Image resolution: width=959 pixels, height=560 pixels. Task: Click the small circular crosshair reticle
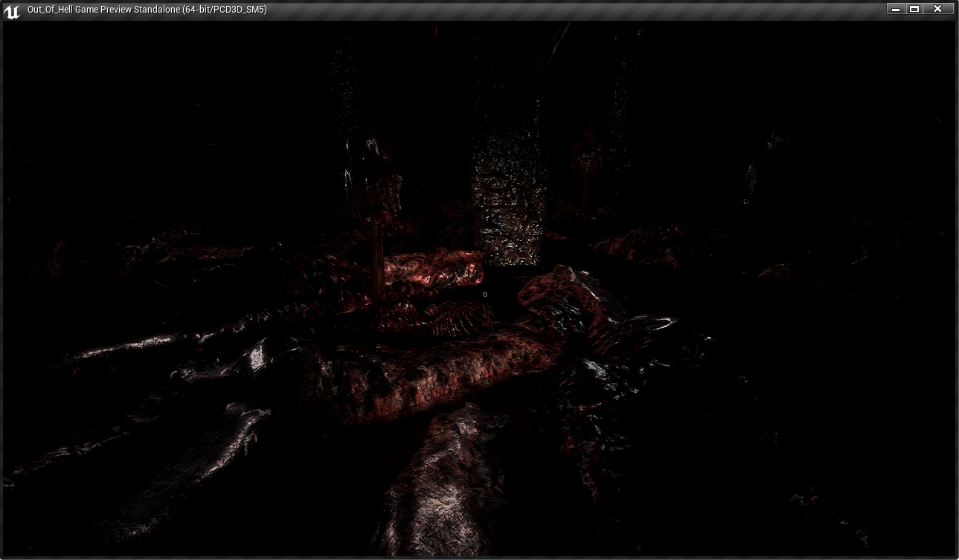click(x=485, y=295)
